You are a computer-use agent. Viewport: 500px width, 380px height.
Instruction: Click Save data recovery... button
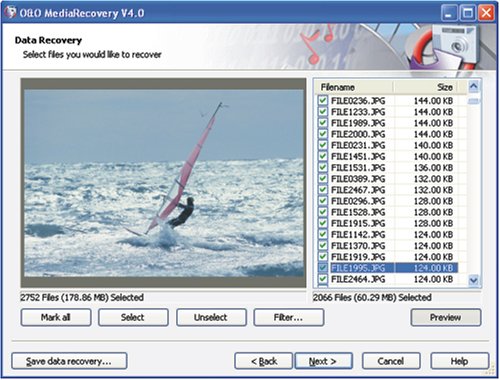[69, 361]
